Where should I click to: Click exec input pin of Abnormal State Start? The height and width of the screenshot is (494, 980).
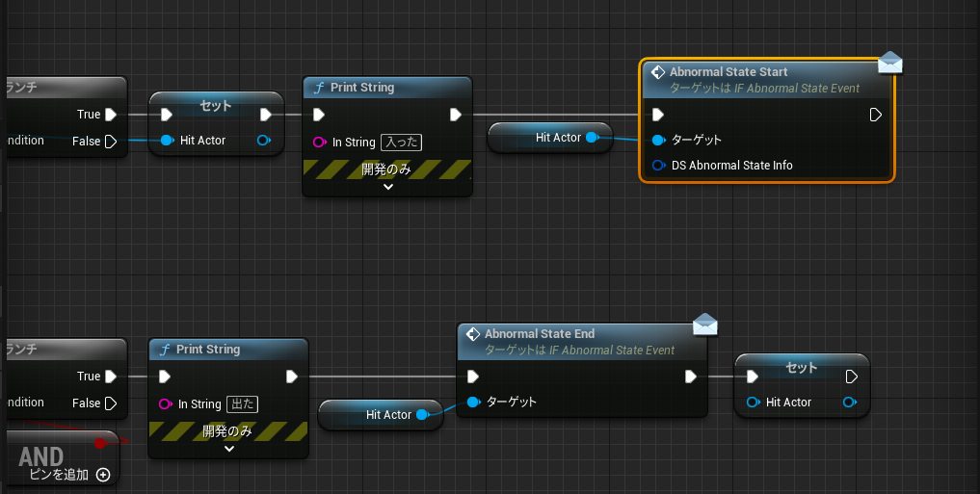(658, 115)
